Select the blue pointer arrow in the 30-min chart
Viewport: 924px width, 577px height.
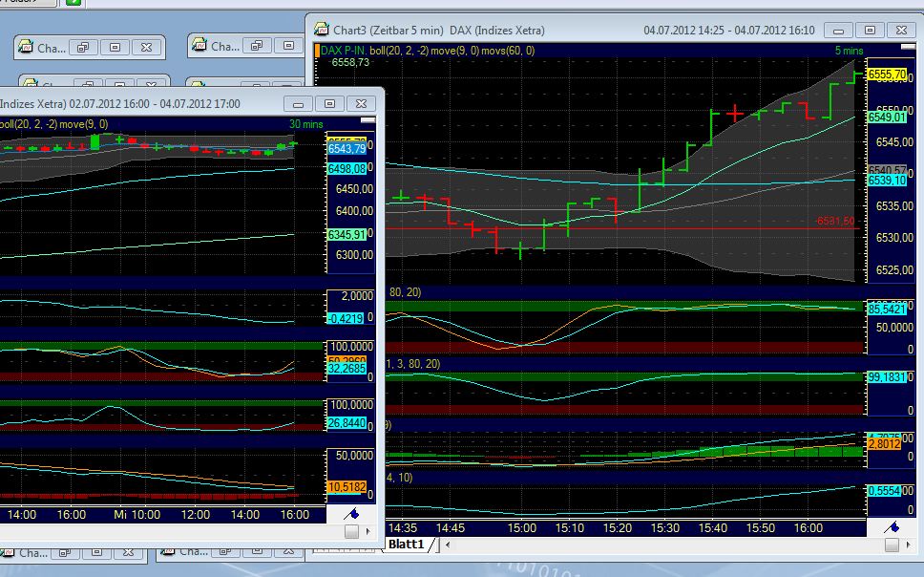350,513
